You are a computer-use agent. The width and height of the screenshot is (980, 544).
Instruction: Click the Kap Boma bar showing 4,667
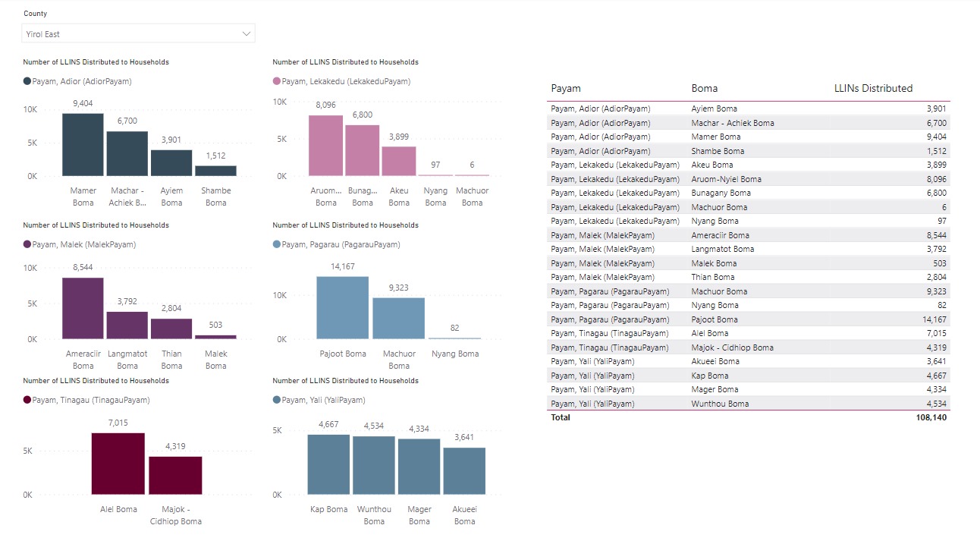328,464
